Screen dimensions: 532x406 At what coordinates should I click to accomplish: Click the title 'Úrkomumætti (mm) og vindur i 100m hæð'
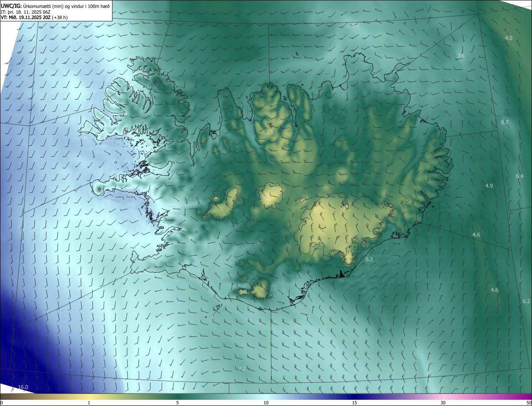click(66, 6)
